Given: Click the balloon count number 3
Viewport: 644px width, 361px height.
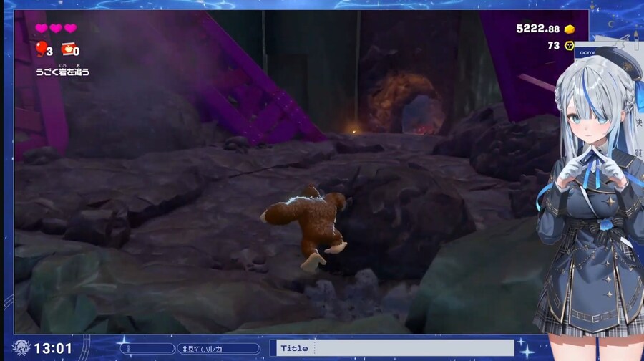Looking at the screenshot, I should coord(49,52).
